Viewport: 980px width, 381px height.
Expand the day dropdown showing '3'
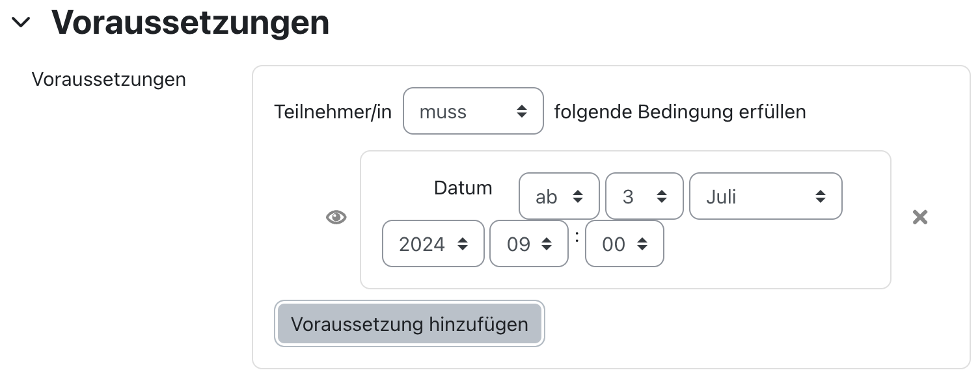pyautogui.click(x=644, y=196)
